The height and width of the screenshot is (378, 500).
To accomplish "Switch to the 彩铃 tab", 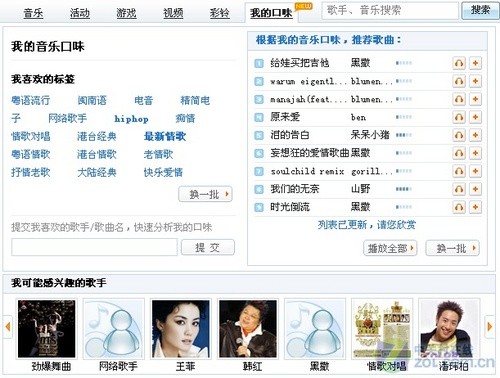I will (219, 13).
